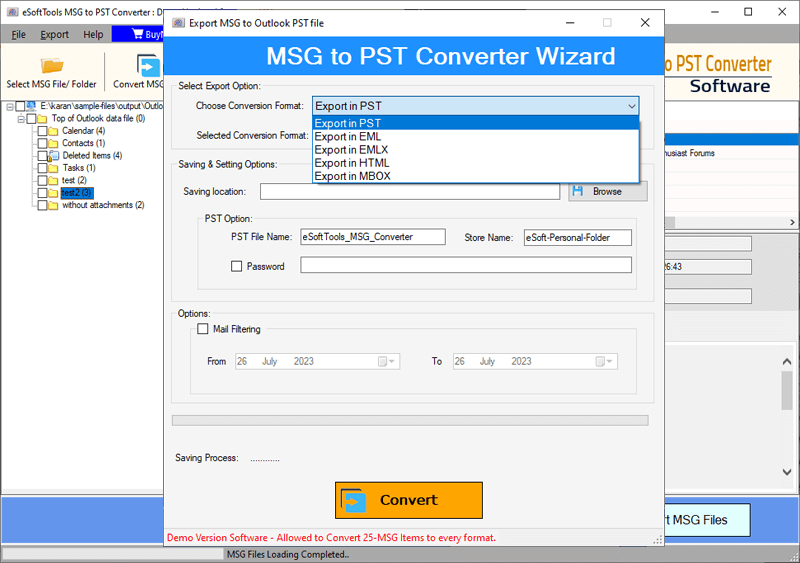Click the Convert MSG toolbar icon
This screenshot has height=563, width=800.
click(148, 65)
